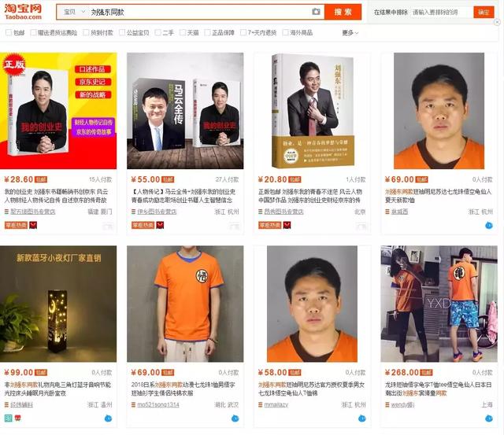Image resolution: width=504 pixels, height=435 pixels.
Task: Expand the 更多 filter options dropdown
Action: [x=350, y=32]
